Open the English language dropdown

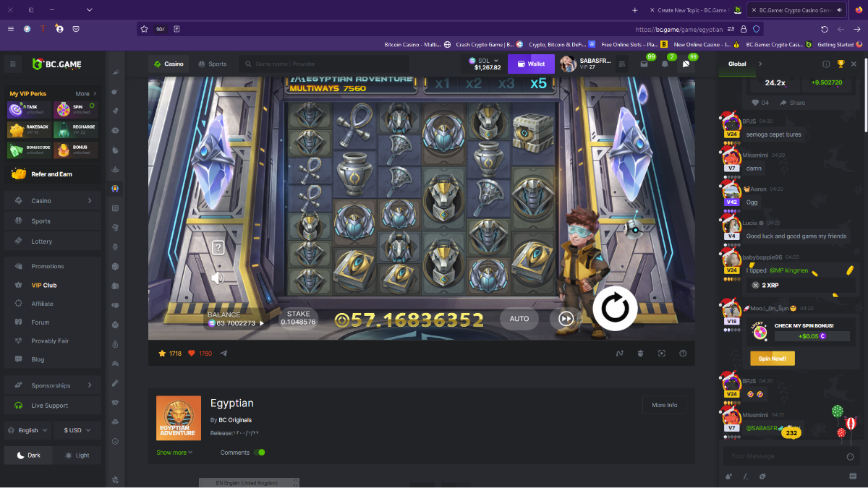[x=28, y=430]
